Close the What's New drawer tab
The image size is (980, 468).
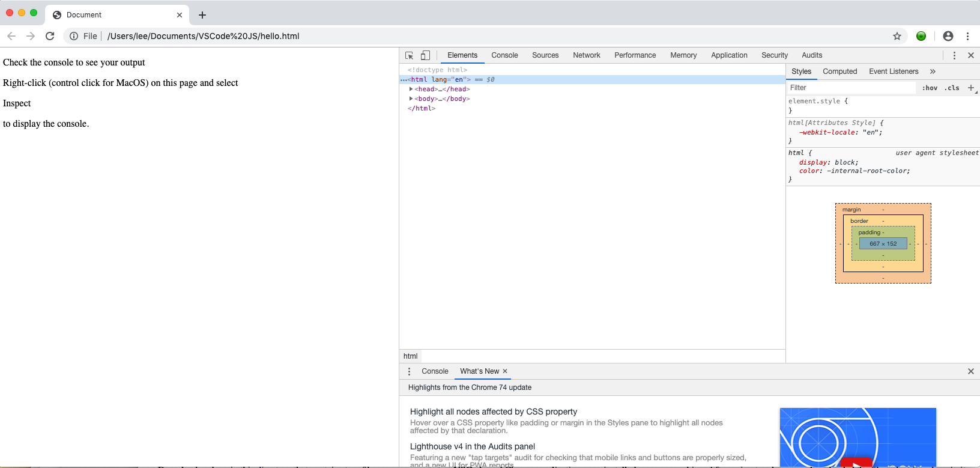pos(505,371)
